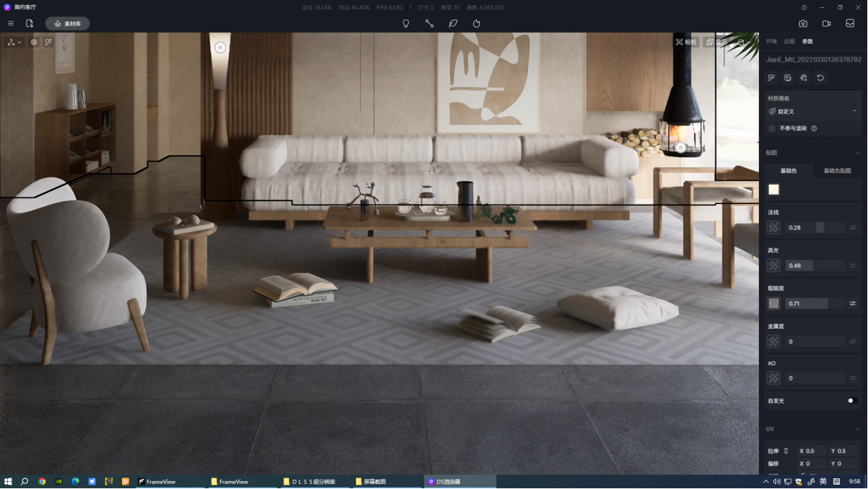Image resolution: width=868 pixels, height=489 pixels.
Task: Select the path node tool
Action: (x=429, y=24)
